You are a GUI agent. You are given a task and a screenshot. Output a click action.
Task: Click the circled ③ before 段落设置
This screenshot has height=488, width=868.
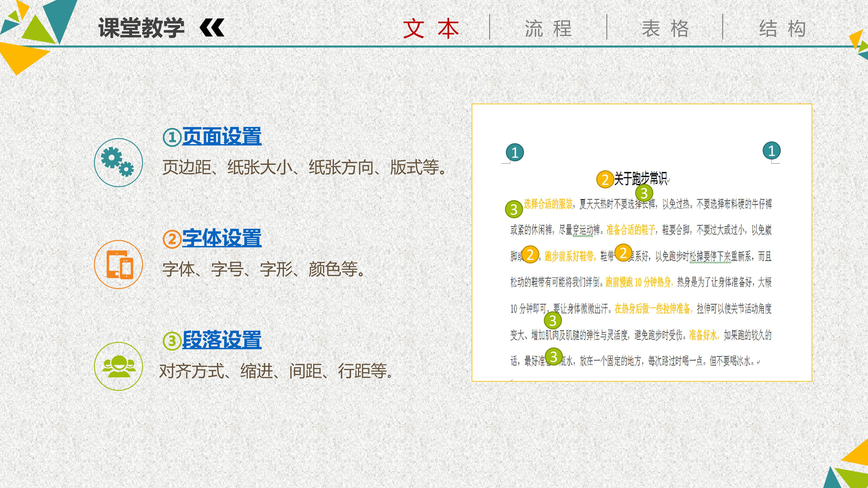tap(172, 341)
